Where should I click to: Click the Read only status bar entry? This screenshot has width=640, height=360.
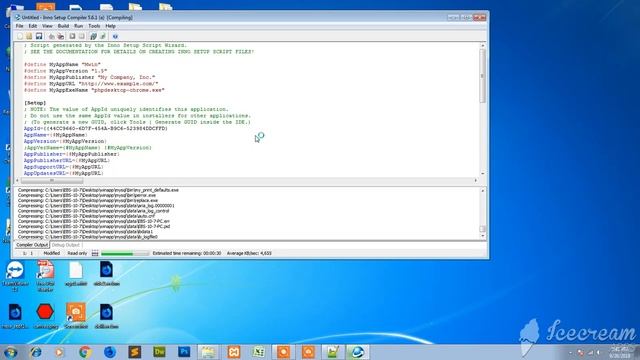click(x=77, y=253)
